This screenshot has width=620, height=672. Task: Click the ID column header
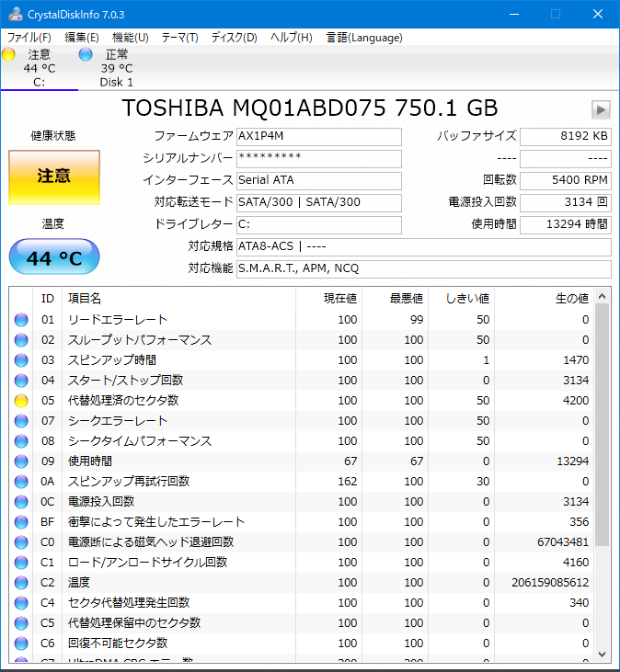coord(48,298)
